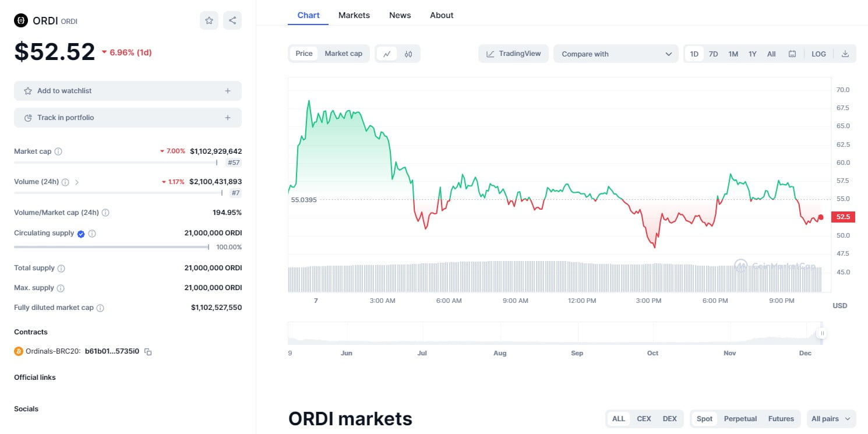The image size is (868, 434).
Task: Click the ORDI coin logo
Action: (x=21, y=20)
